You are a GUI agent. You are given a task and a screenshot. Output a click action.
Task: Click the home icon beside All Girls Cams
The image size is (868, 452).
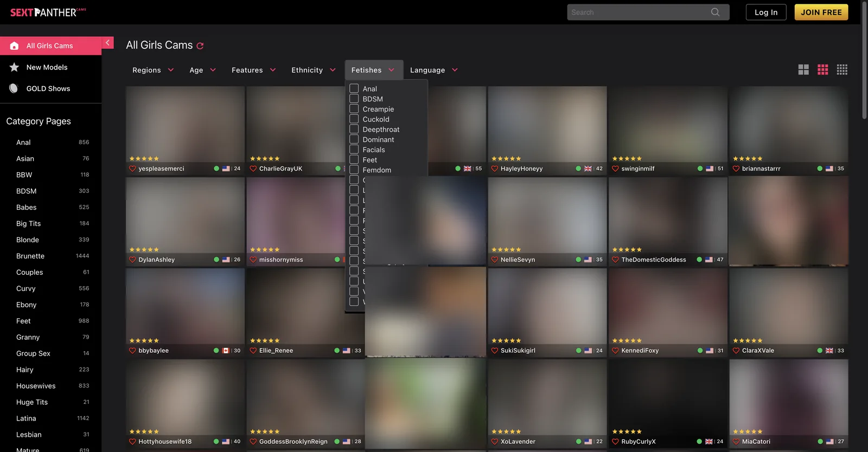pyautogui.click(x=14, y=46)
